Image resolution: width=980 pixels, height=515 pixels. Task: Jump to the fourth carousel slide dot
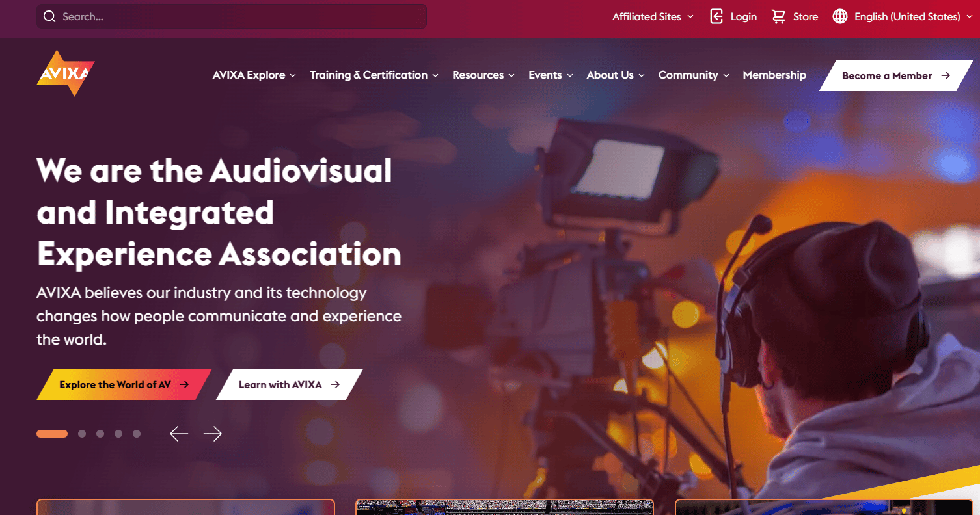(x=118, y=434)
